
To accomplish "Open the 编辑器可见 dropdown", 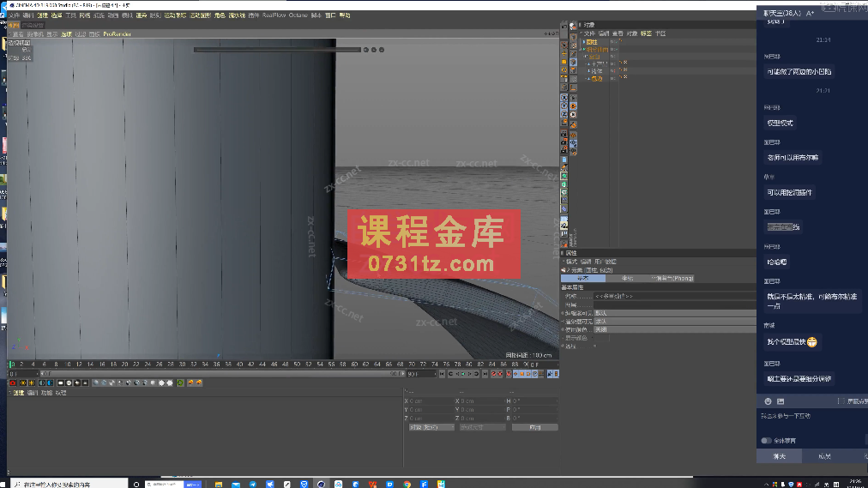I will coord(675,313).
